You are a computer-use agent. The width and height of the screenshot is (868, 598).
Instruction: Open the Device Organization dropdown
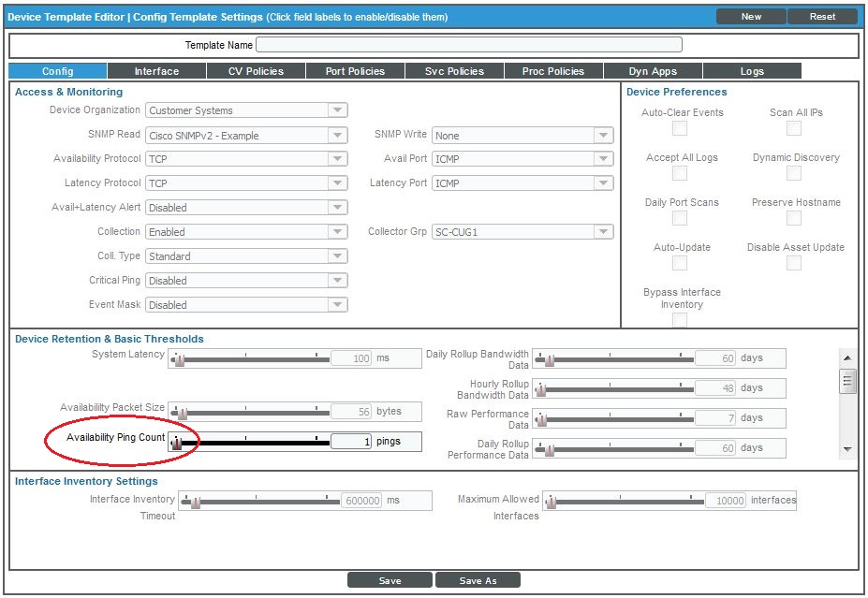pyautogui.click(x=247, y=110)
